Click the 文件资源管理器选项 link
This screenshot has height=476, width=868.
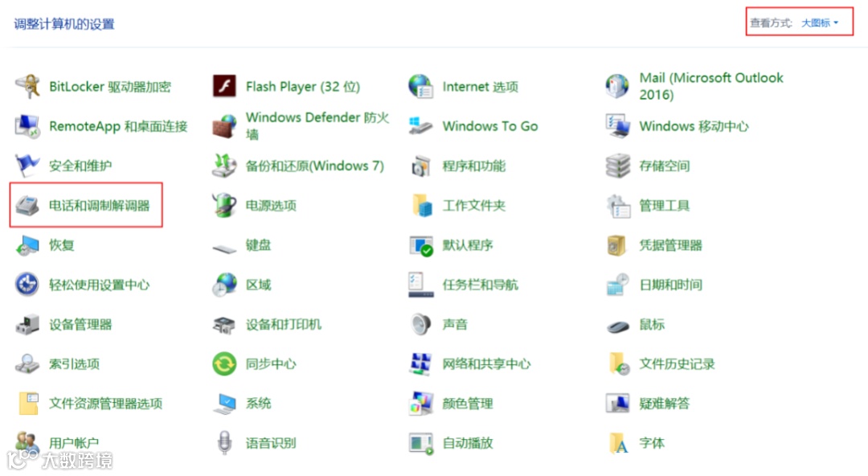pos(106,404)
